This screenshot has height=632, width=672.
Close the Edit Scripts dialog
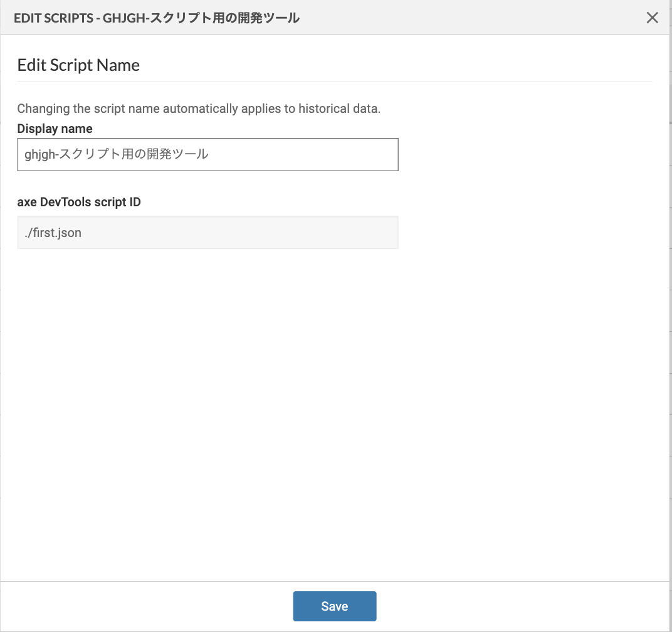point(652,18)
